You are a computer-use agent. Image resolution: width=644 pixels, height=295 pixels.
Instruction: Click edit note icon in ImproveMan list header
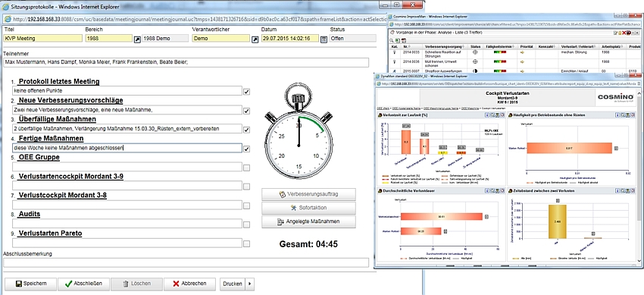coord(615,33)
